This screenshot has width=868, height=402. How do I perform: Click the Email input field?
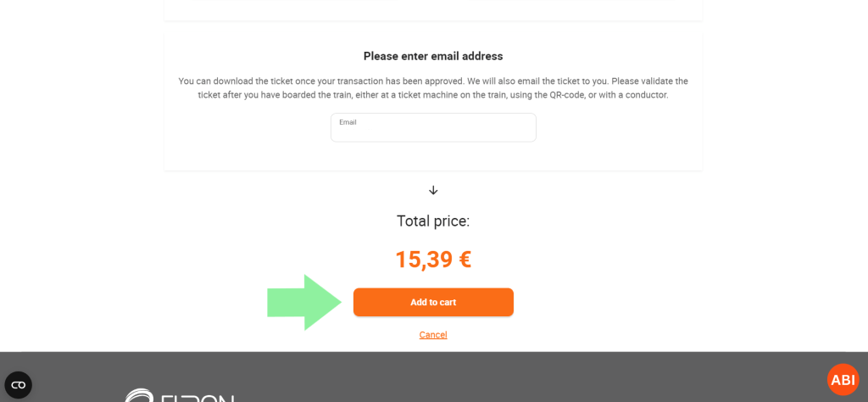[433, 130]
